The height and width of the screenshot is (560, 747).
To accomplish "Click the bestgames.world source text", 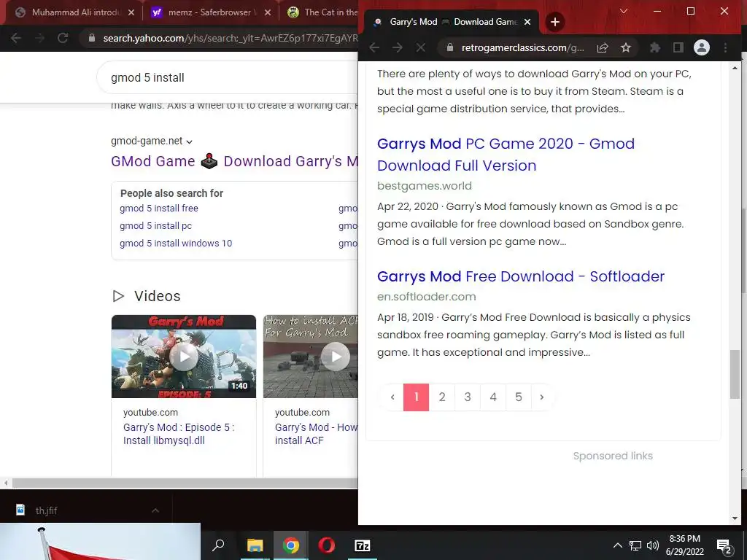I will [x=424, y=186].
